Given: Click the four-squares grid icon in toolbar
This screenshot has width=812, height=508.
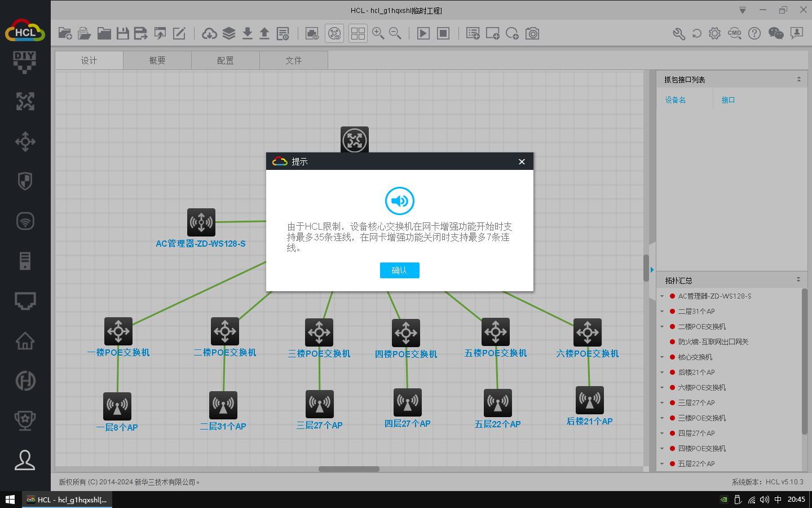Looking at the screenshot, I should (x=358, y=33).
